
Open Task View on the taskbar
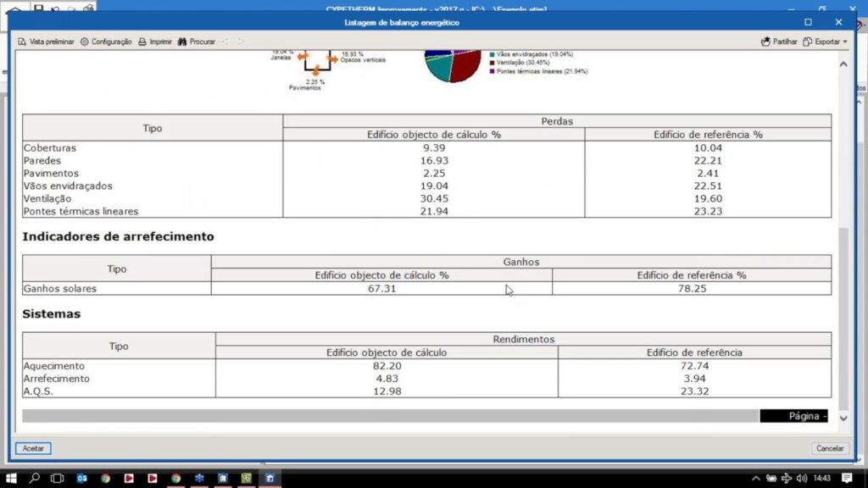[x=58, y=479]
